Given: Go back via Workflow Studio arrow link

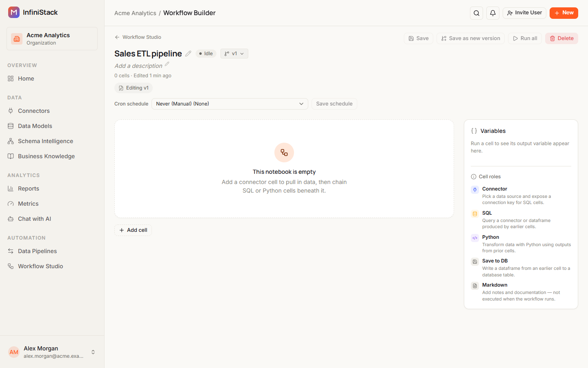Looking at the screenshot, I should pyautogui.click(x=138, y=37).
